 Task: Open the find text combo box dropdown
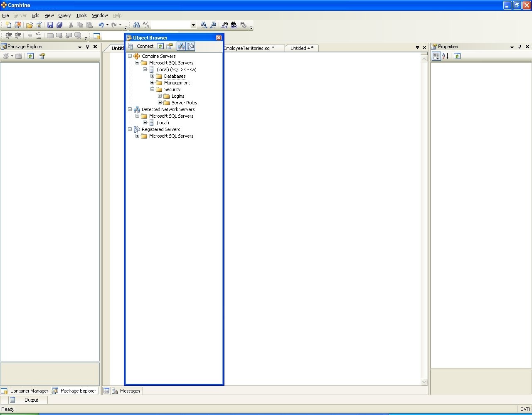(193, 25)
